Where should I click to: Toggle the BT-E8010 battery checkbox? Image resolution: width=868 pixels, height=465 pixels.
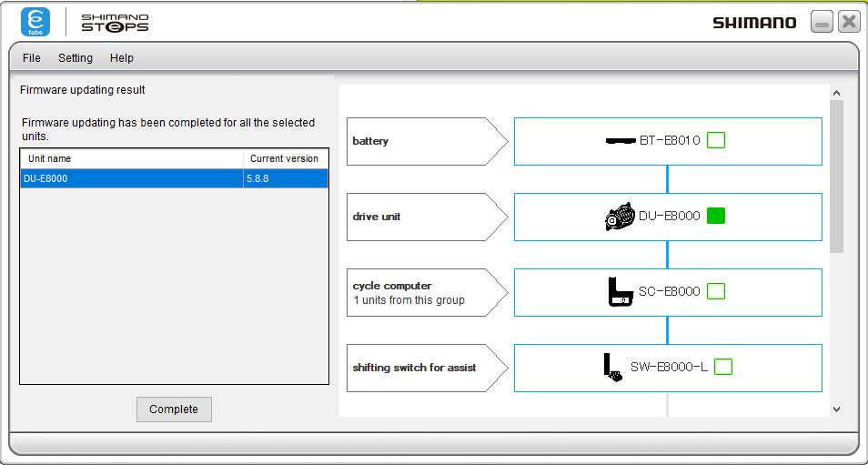click(716, 141)
